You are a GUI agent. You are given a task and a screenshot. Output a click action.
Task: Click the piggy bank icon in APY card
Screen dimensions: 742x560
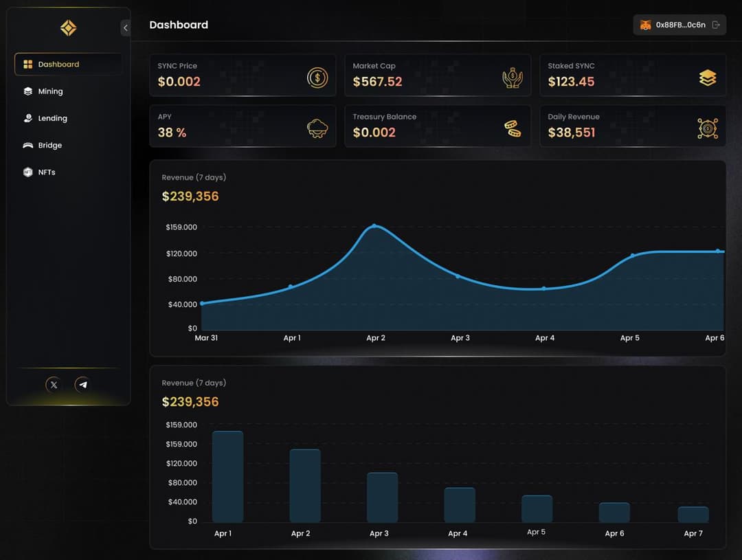317,128
